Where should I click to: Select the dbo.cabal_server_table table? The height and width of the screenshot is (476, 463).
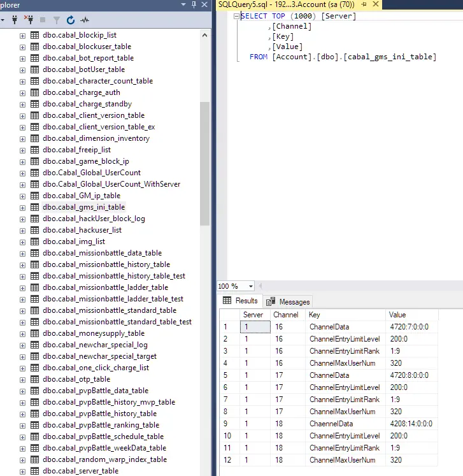(80, 471)
